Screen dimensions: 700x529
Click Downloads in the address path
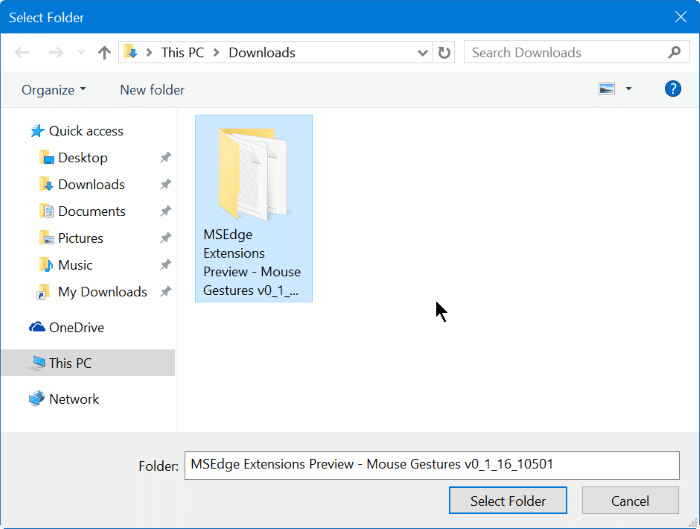tap(262, 53)
